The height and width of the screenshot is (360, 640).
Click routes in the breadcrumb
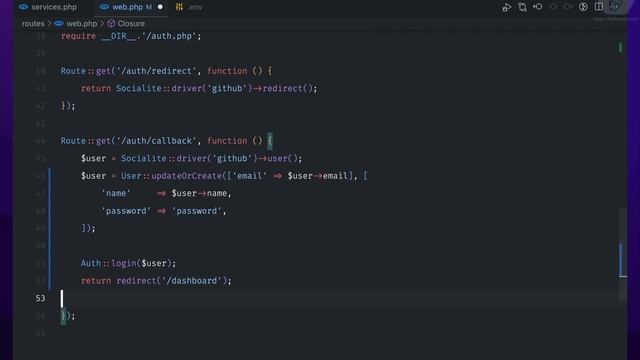tap(33, 24)
